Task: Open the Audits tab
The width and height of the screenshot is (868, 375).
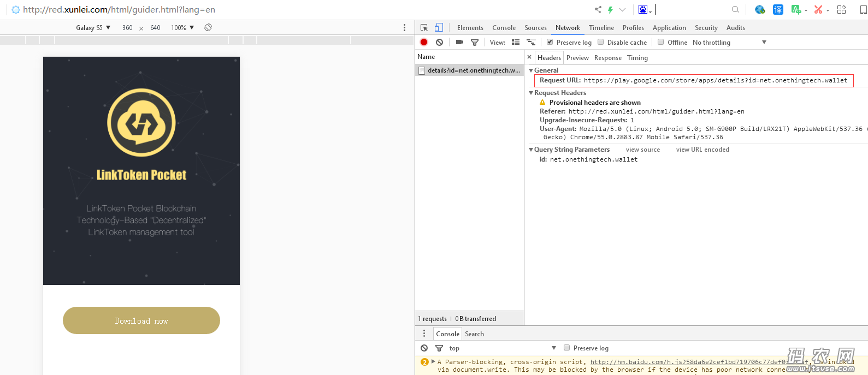Action: [735, 27]
